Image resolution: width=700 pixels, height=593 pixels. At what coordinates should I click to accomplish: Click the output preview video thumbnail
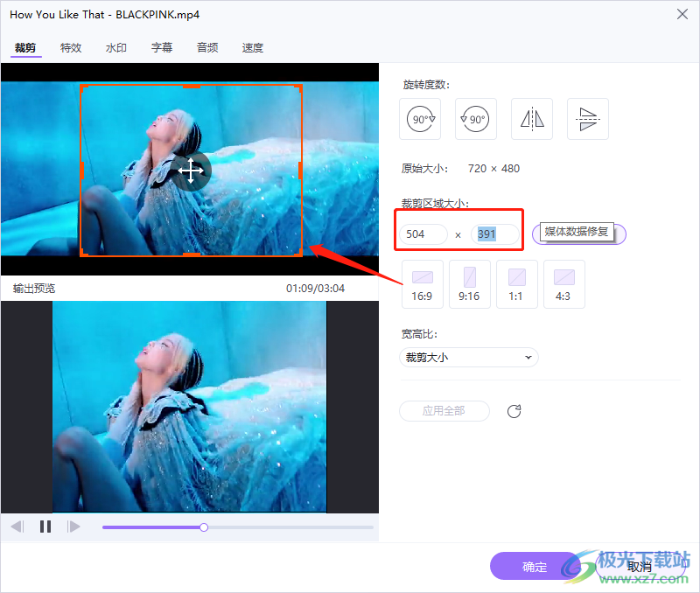190,407
